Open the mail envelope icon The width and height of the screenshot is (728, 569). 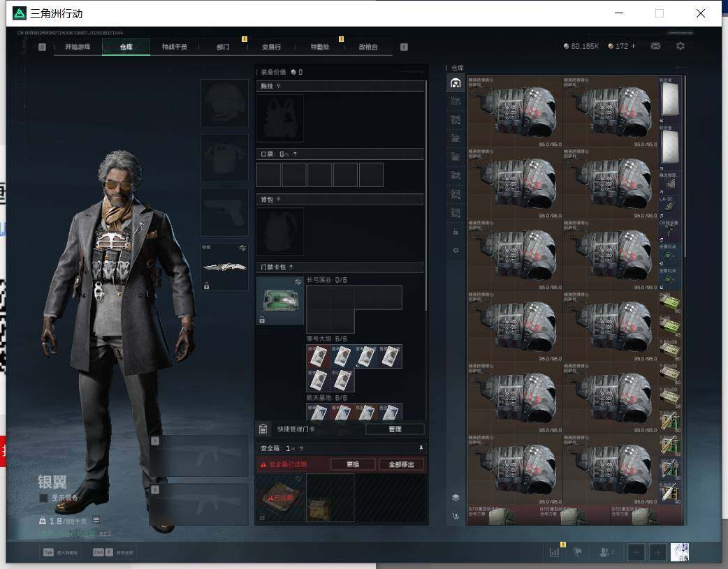click(655, 46)
